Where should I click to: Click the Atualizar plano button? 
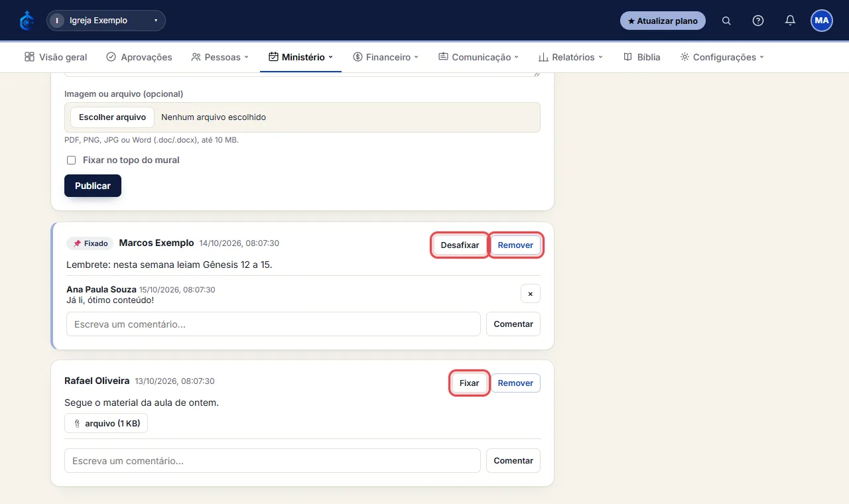click(663, 21)
